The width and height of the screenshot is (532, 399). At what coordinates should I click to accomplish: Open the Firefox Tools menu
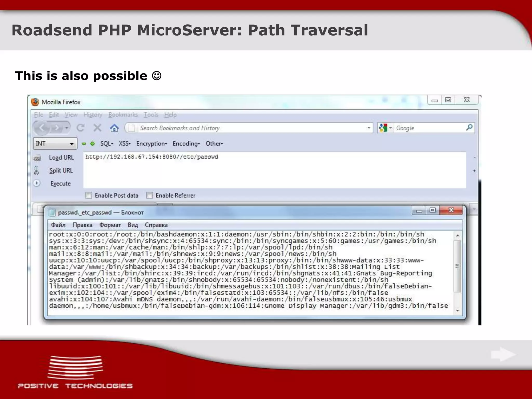click(151, 115)
